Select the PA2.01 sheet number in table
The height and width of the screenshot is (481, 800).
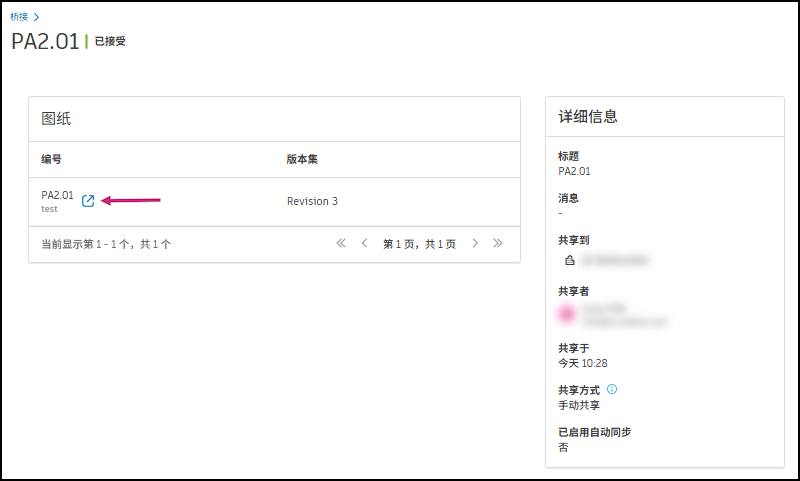pos(57,195)
